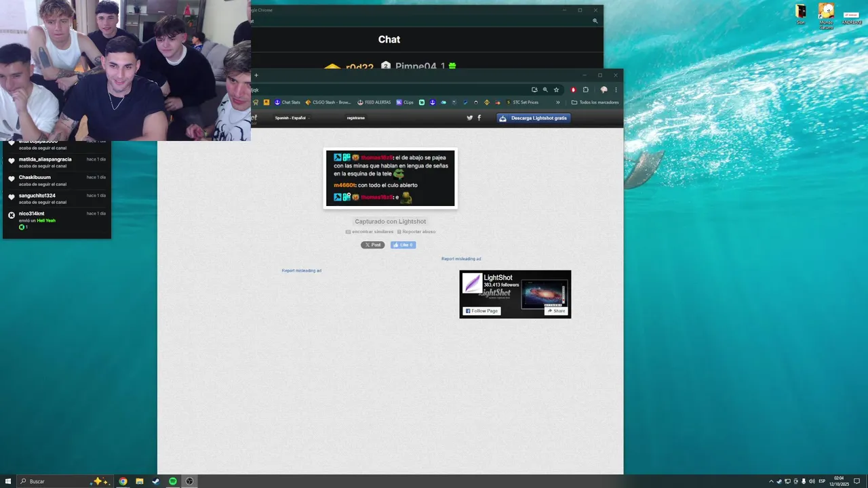Open Chrome from the taskbar

[x=123, y=481]
